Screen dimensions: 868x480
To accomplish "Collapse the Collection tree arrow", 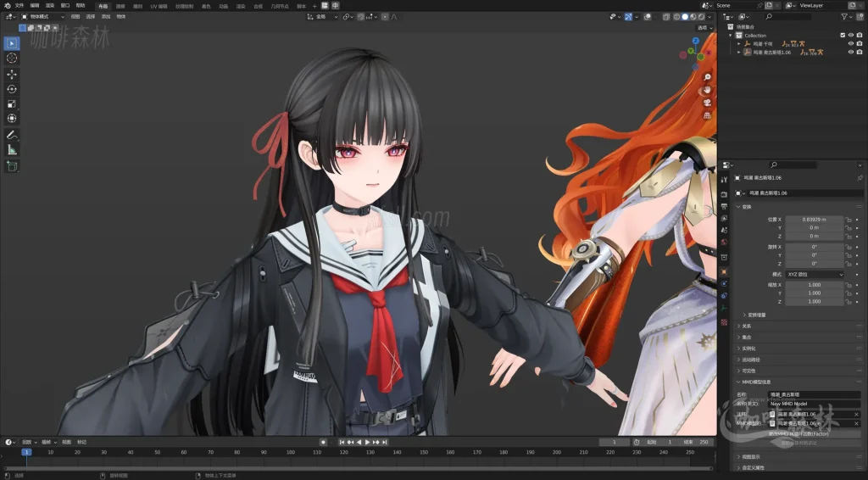I will 731,36.
